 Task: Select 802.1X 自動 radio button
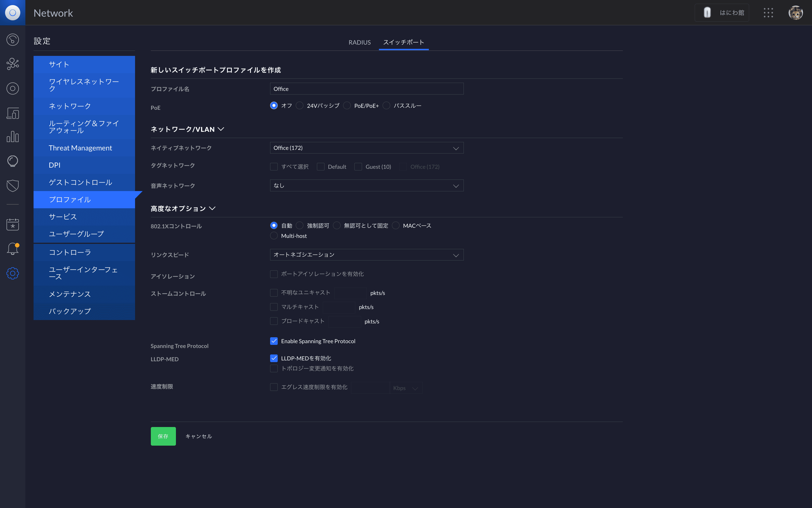[274, 225]
